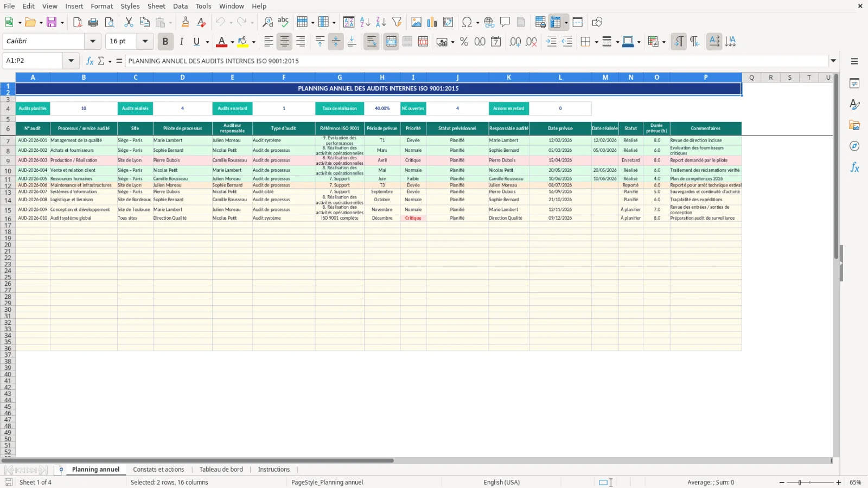Insert a pivot table
The image size is (868, 488).
[x=448, y=22]
